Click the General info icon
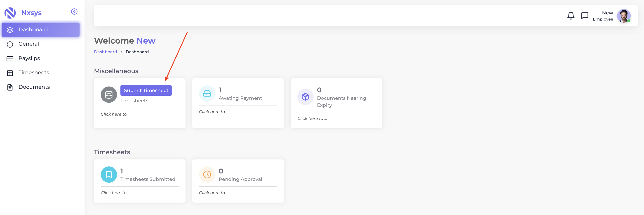 [x=10, y=44]
